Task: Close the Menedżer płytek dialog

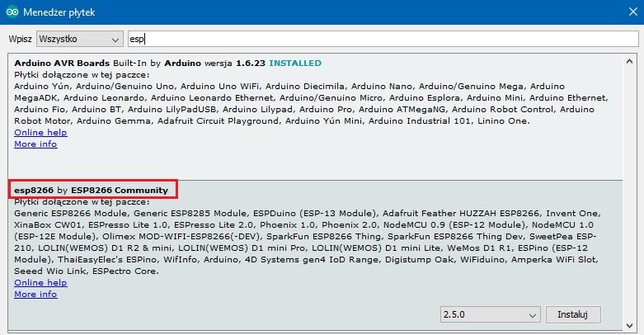Action: coord(633,12)
